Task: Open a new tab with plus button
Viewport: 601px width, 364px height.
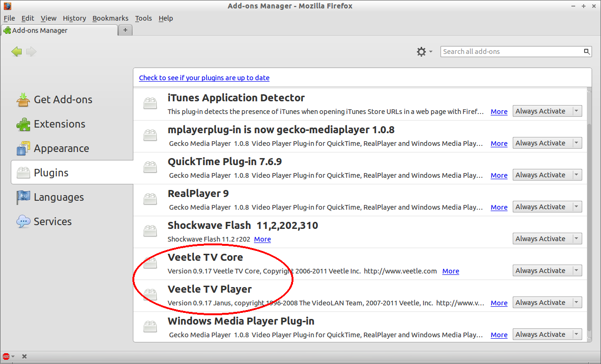Action: (x=125, y=30)
